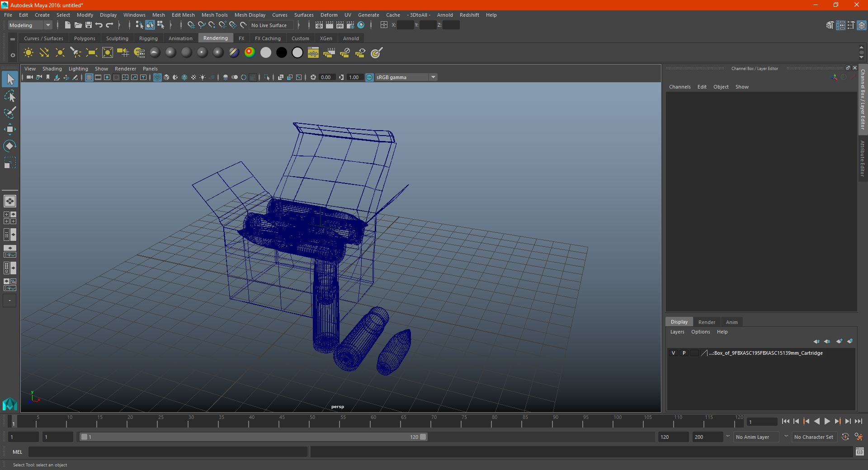Switch to the Render layer tab
868x470 pixels.
[707, 322]
